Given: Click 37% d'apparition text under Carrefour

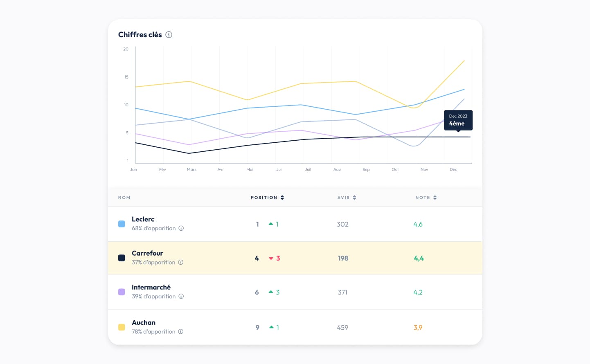Looking at the screenshot, I should (153, 262).
